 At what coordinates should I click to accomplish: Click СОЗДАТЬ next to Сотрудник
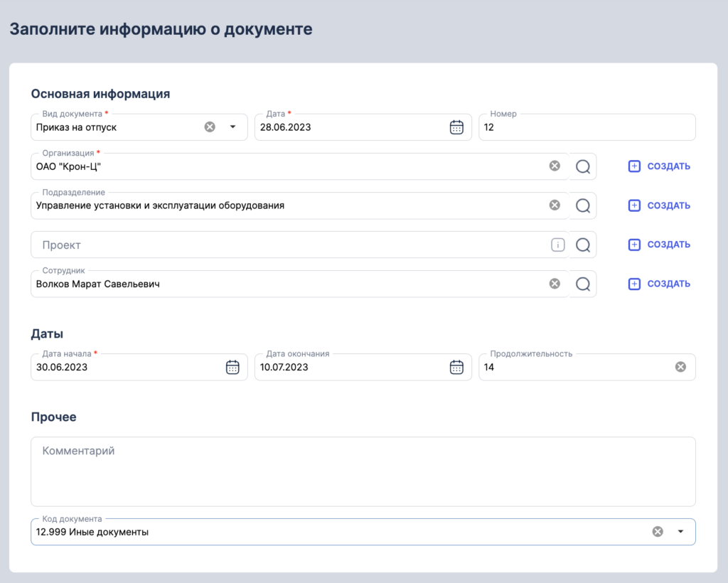[659, 284]
